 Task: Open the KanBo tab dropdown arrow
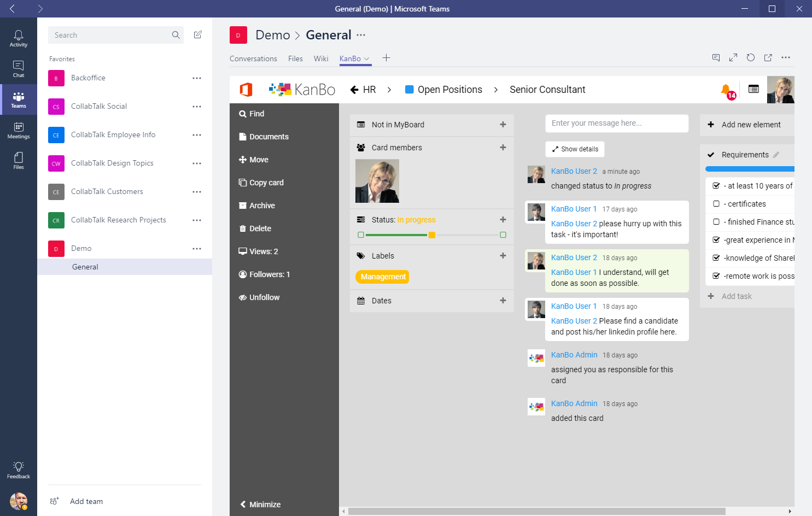365,58
